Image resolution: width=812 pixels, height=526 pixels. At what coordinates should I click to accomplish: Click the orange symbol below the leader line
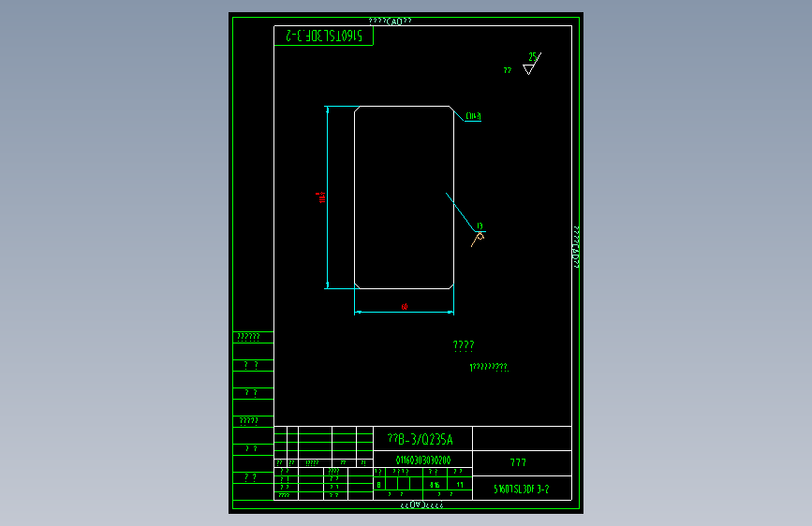pos(478,241)
